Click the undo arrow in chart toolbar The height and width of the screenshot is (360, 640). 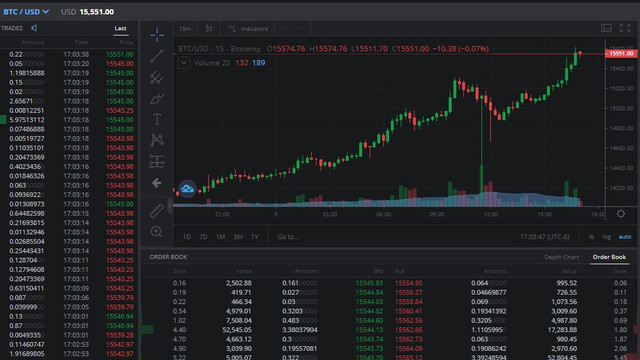[284, 29]
